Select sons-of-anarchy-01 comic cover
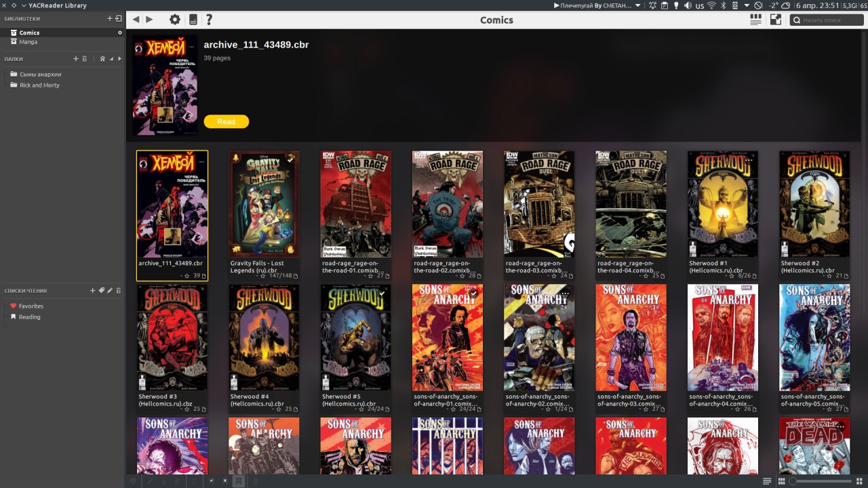Image resolution: width=868 pixels, height=488 pixels. click(448, 338)
